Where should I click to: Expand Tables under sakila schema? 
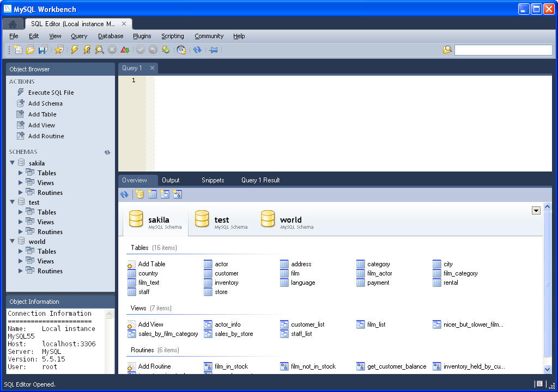(20, 173)
